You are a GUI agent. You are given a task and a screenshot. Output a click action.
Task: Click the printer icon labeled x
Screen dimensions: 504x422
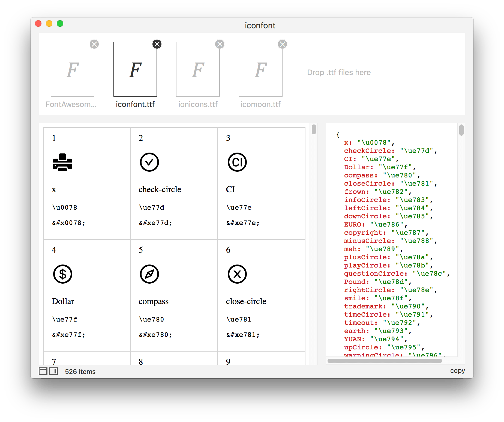(62, 162)
